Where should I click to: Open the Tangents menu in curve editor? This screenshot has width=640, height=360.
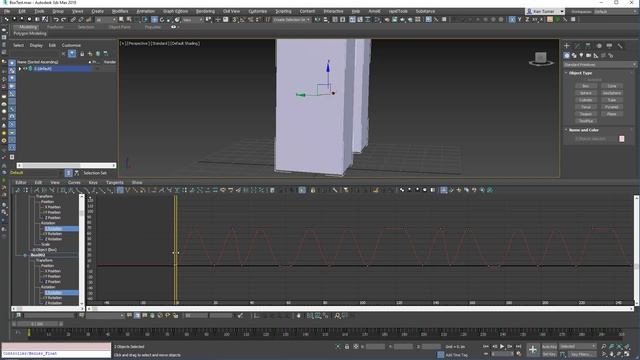pos(115,182)
